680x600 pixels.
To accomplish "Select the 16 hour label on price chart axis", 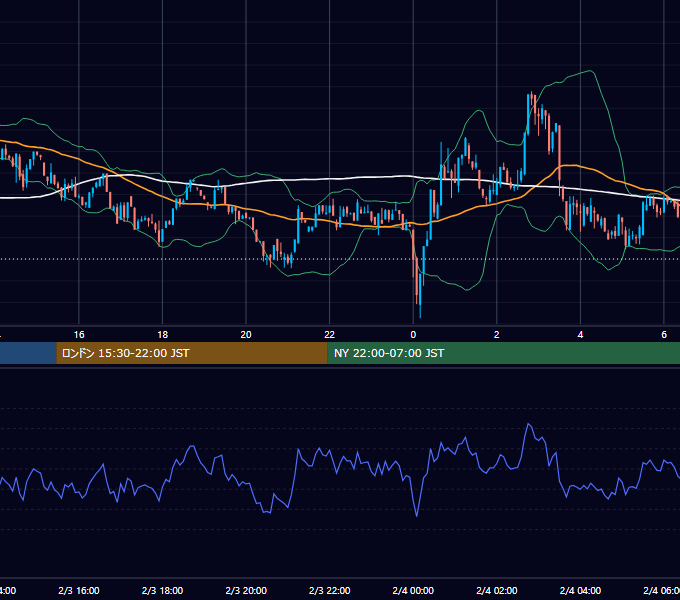I will point(79,335).
